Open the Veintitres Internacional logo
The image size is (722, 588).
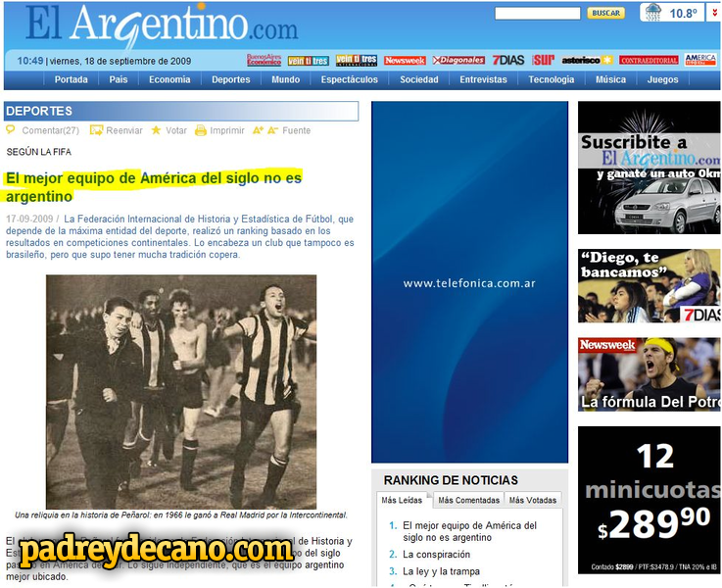point(357,60)
